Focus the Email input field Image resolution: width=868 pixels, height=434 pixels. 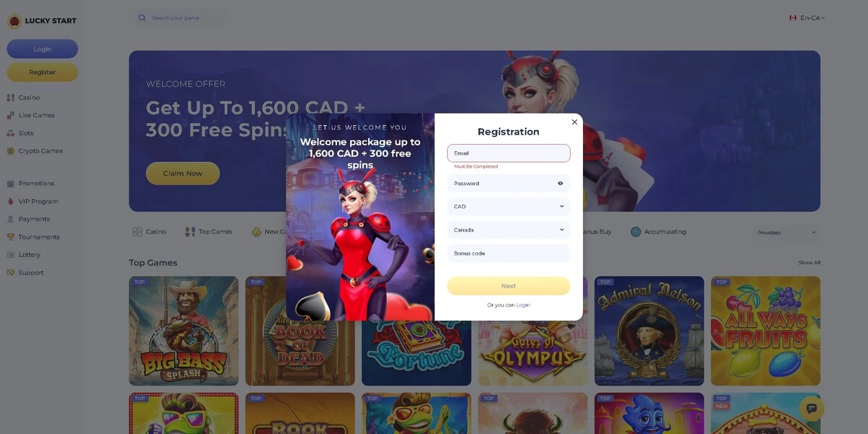(509, 153)
